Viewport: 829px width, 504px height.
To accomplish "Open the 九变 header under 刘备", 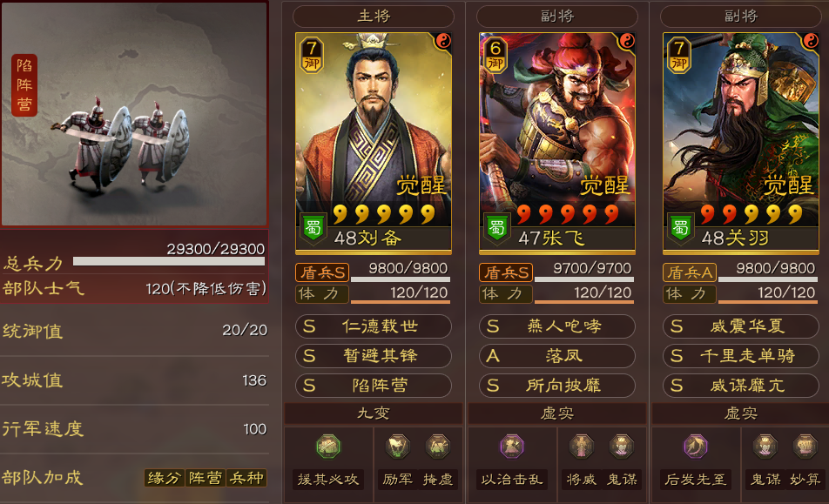I will (374, 413).
